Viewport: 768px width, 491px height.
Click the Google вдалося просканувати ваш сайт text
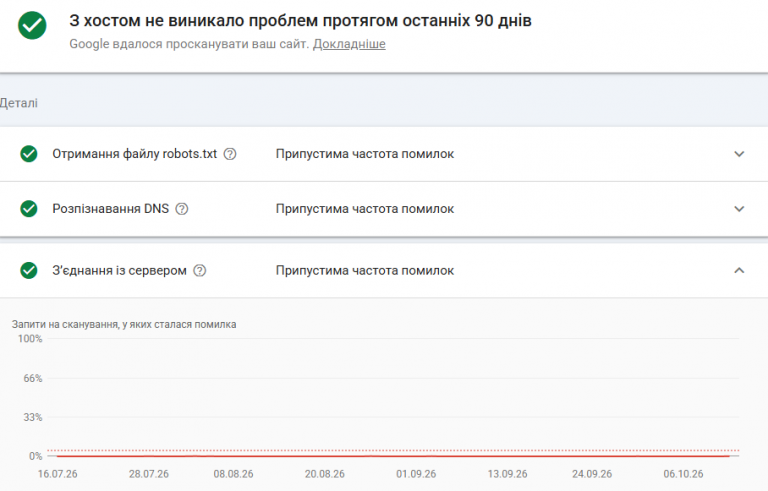(x=189, y=44)
